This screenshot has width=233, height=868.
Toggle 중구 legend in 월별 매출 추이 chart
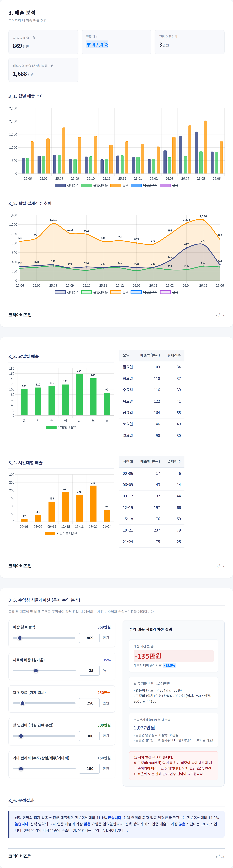(119, 185)
